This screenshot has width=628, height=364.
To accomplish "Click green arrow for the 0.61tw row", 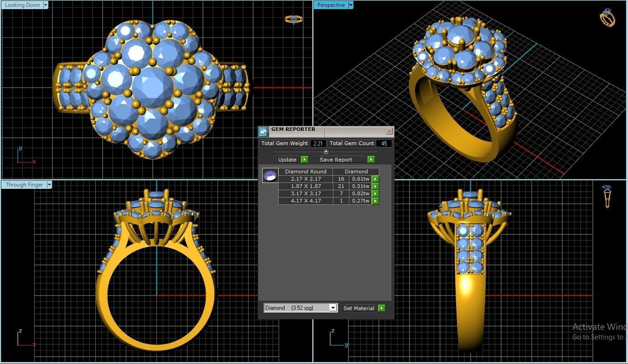I will (x=375, y=179).
